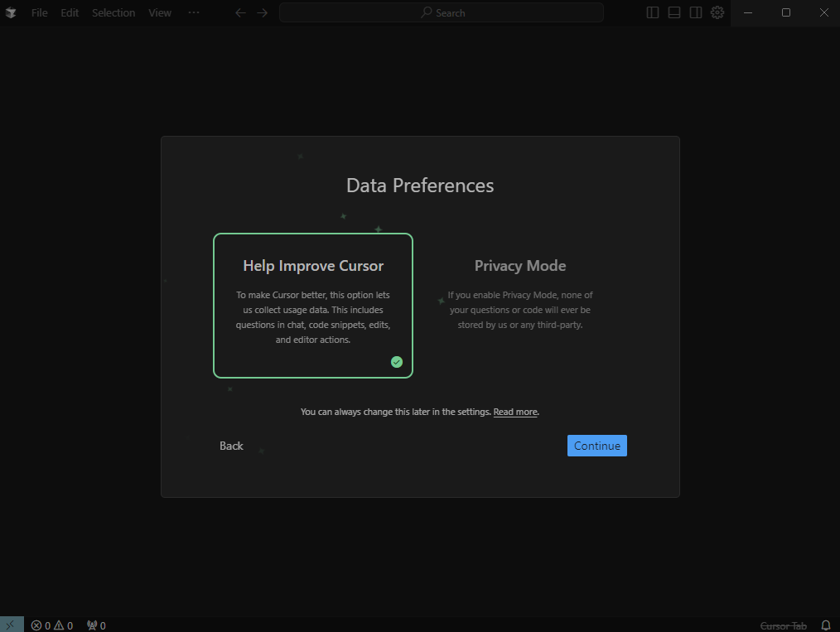This screenshot has width=840, height=632.
Task: Open errors and warnings problems indicator
Action: click(x=52, y=625)
